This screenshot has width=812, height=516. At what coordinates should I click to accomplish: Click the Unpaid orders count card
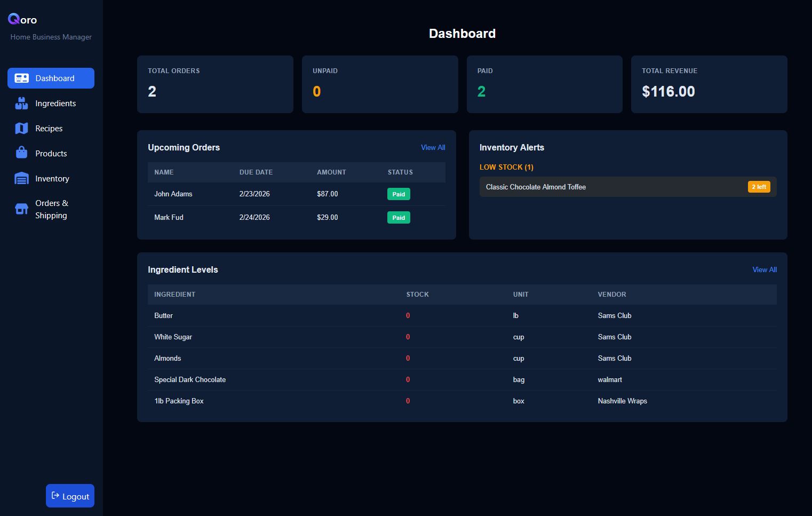[x=379, y=84]
